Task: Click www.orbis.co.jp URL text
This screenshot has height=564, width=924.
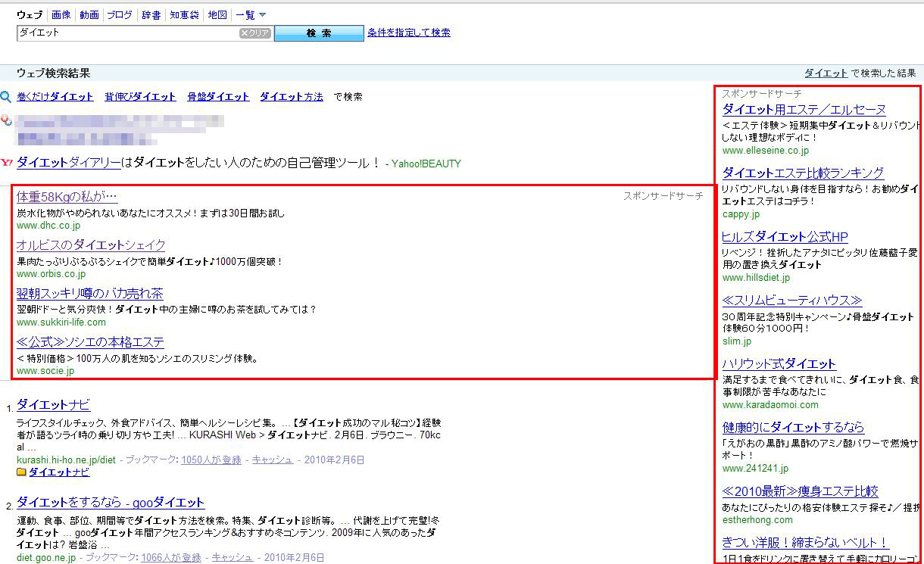Action: (x=52, y=274)
